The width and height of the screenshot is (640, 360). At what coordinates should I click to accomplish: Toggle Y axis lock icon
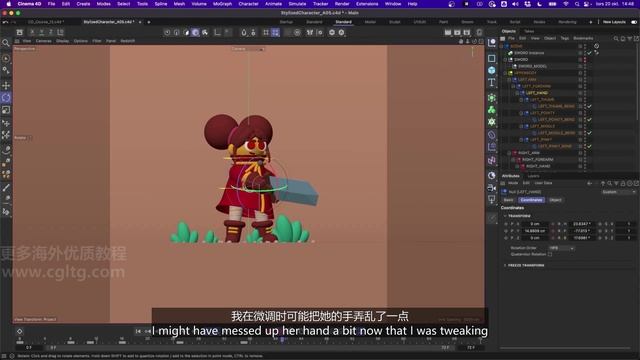(41, 32)
